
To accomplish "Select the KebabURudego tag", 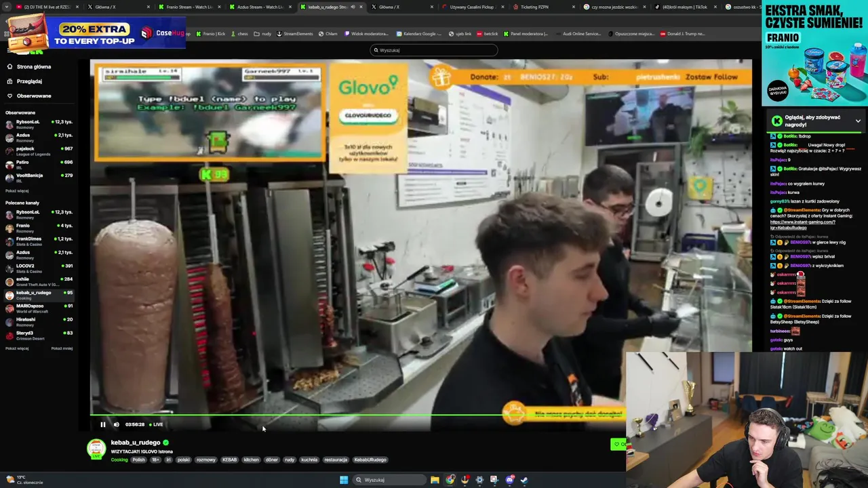I will (x=370, y=460).
